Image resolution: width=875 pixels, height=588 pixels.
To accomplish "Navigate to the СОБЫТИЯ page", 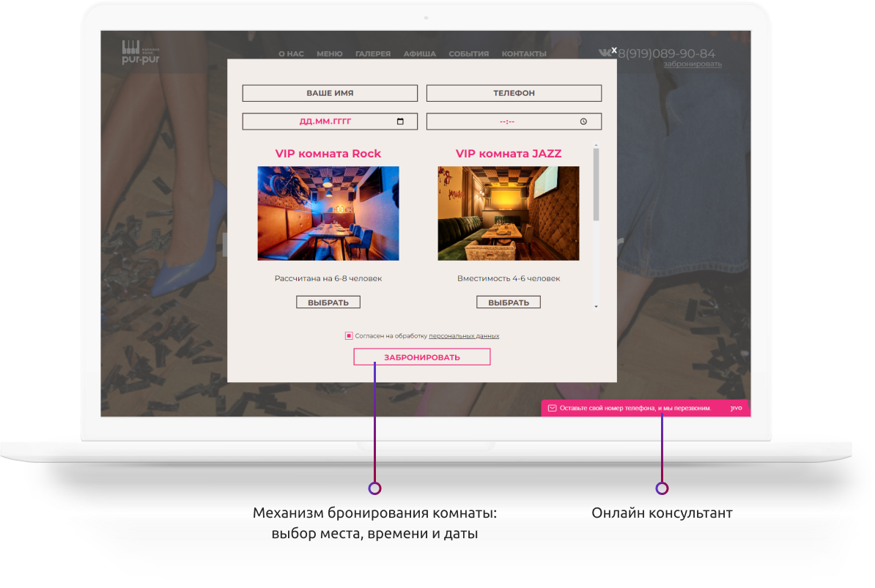I will 469,54.
